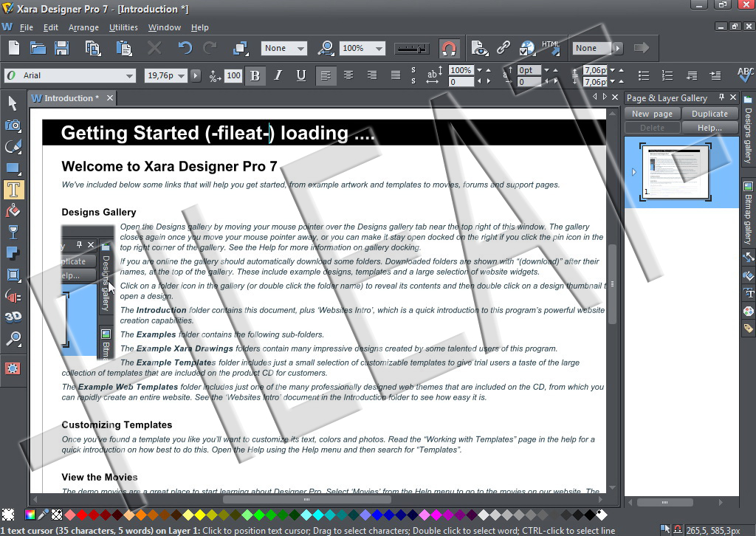Click the spell check ABC icon
The width and height of the screenshot is (756, 536).
[746, 75]
